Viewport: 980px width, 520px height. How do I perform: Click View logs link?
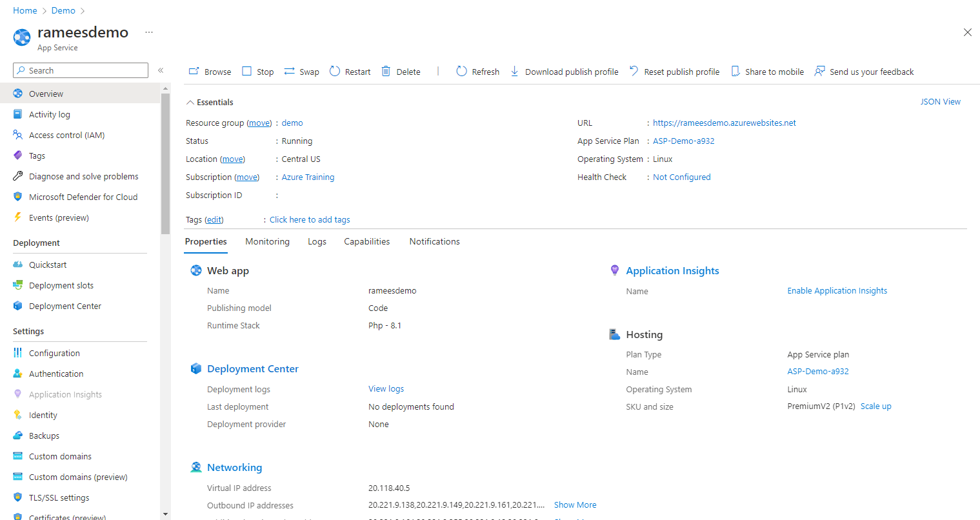click(386, 388)
